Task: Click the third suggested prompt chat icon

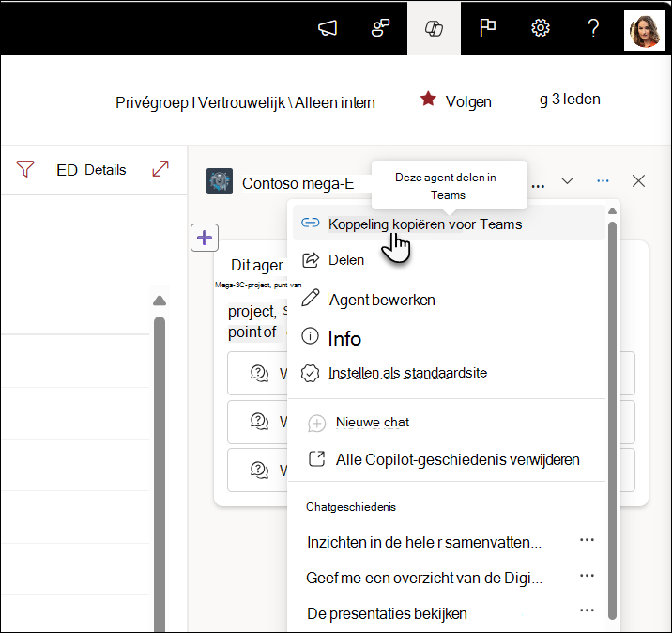Action: (x=259, y=470)
